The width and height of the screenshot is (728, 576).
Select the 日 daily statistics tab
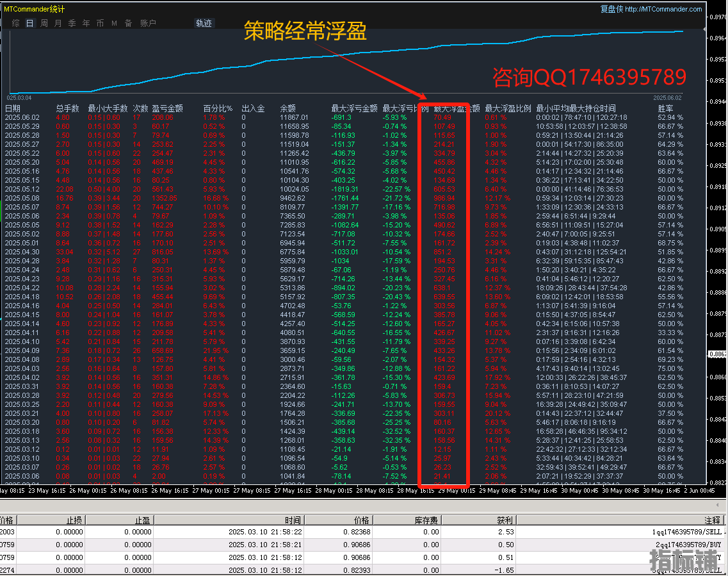tap(29, 23)
